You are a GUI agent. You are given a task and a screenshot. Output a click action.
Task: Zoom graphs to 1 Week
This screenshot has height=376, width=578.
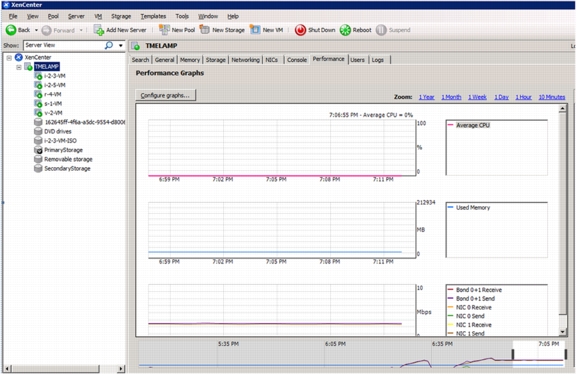tap(477, 97)
